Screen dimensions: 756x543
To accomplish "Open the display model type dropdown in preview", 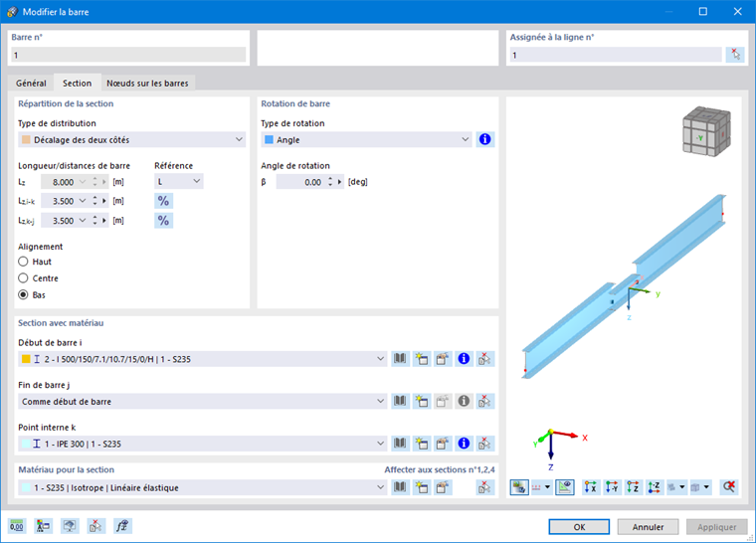I will (681, 487).
